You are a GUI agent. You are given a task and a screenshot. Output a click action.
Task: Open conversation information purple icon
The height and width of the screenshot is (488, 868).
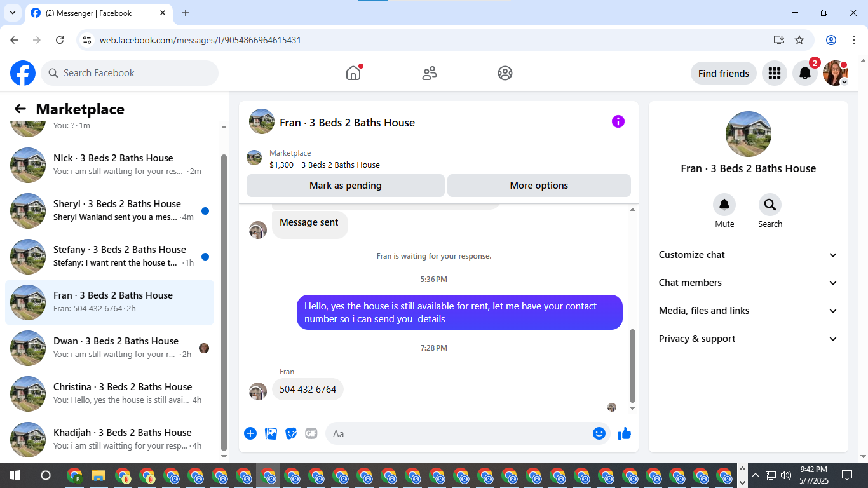(618, 121)
